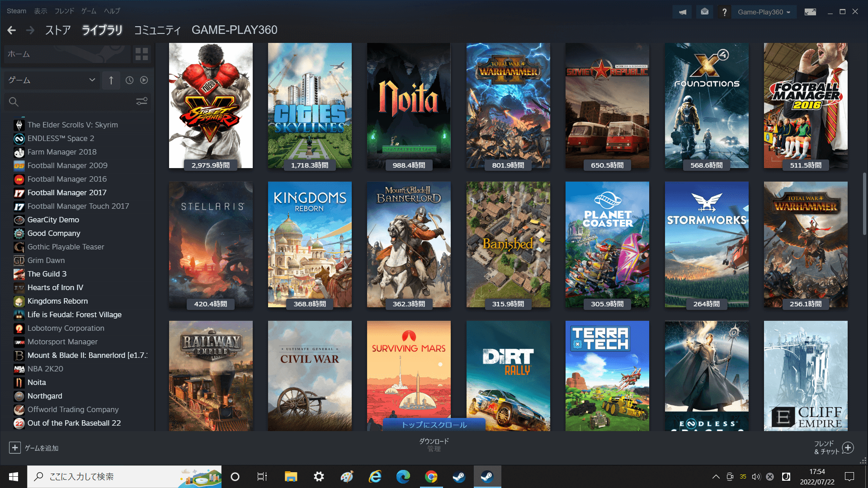This screenshot has width=868, height=488.
Task: Open notifications via the mail icon
Action: 704,12
